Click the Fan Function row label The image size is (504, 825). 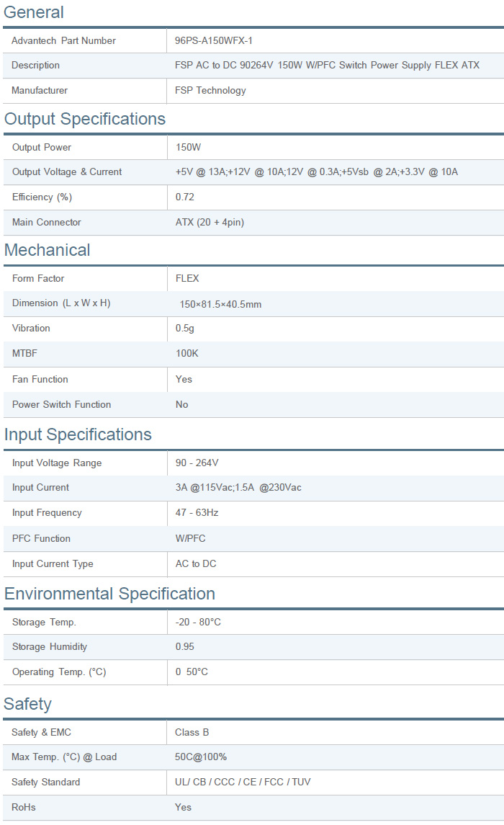(40, 379)
